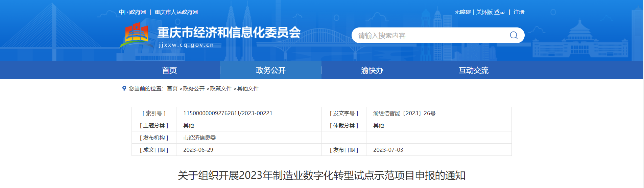644x188 pixels.
Task: Click the article headline about 2023年制造业数字化转型
Action: pos(321,175)
